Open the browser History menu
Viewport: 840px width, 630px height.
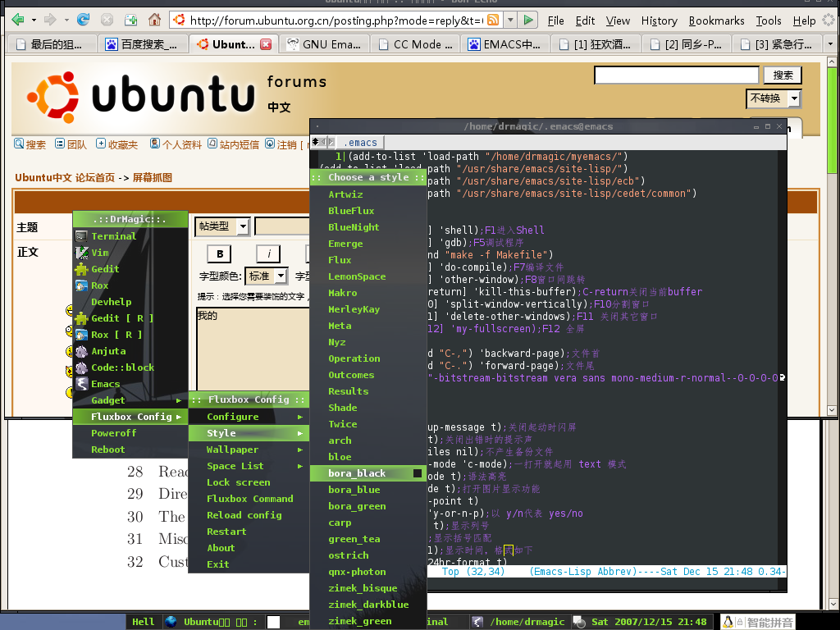point(660,21)
